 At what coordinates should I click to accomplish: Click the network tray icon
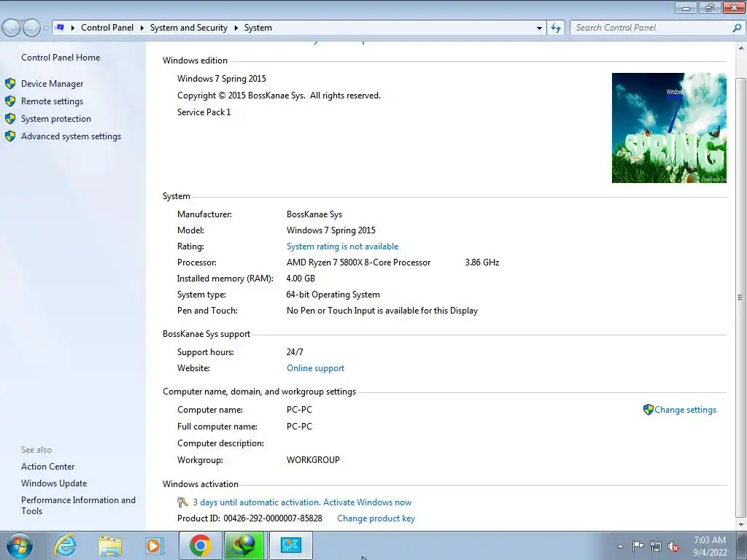pyautogui.click(x=656, y=546)
